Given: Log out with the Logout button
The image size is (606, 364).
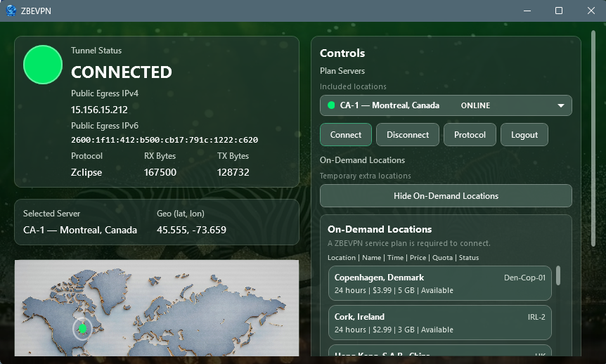Looking at the screenshot, I should (x=524, y=135).
